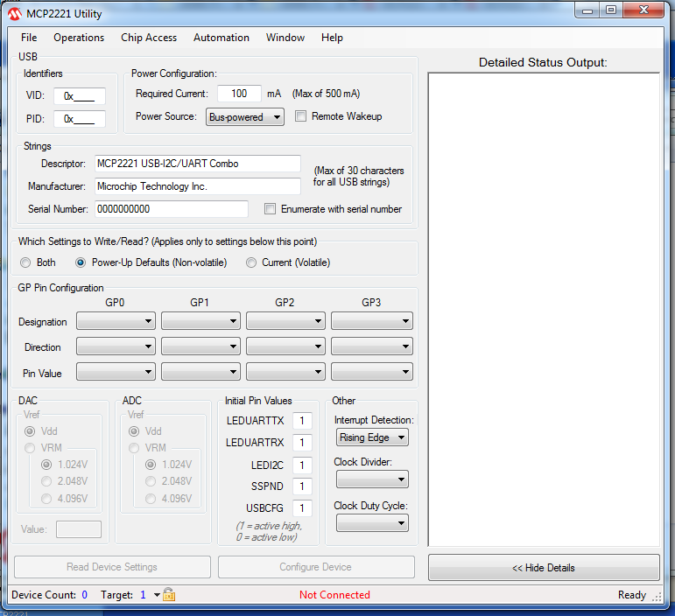Click the Device Count status text

click(x=50, y=595)
